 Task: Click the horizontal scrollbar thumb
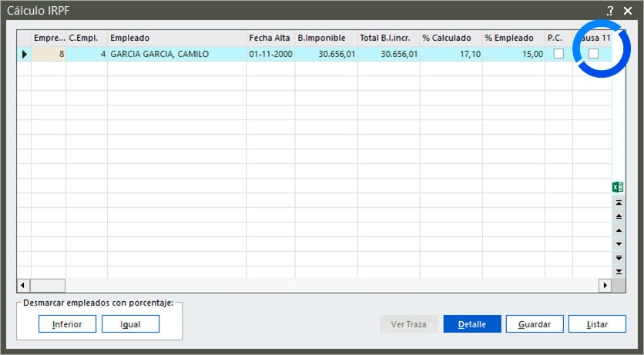(x=48, y=285)
